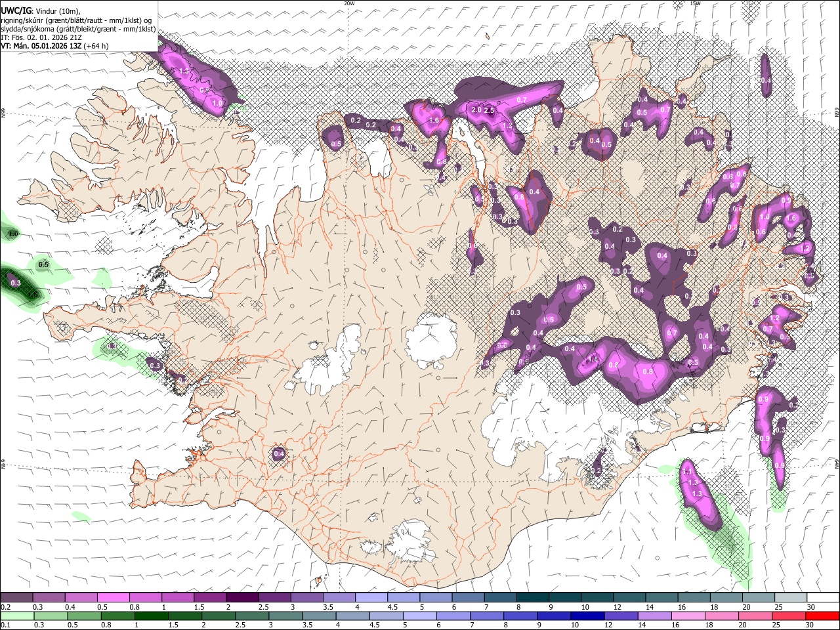Screen dimensions: 840x630
Task: Click the darkest green 1 swatch in bottom legend row
Action: coord(152,616)
